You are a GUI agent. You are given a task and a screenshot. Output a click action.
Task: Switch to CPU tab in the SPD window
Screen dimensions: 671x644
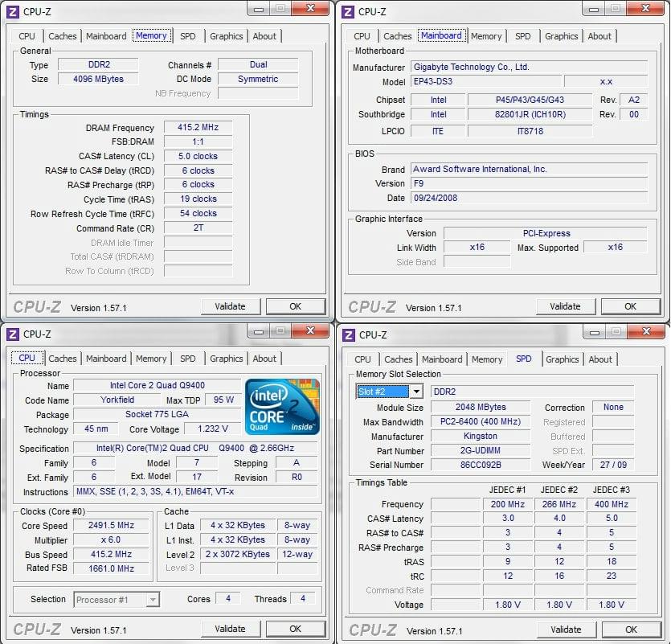click(362, 359)
